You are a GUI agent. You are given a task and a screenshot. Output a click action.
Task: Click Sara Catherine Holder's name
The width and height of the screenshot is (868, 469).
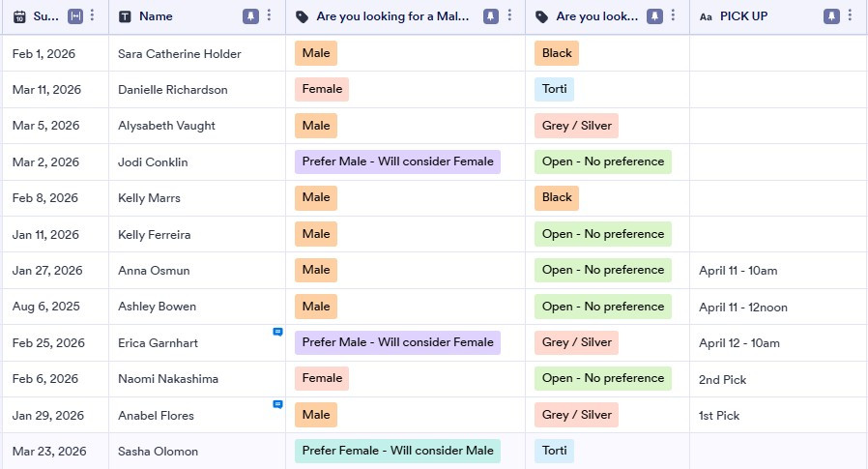pos(180,54)
